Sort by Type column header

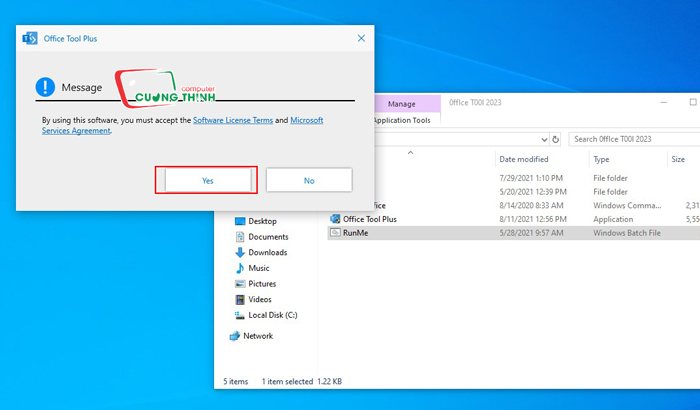click(x=601, y=159)
